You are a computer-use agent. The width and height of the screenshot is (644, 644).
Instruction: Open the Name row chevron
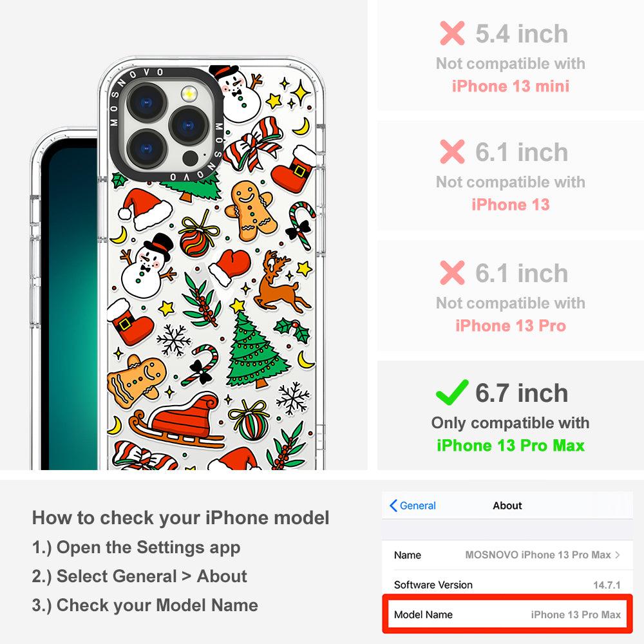pos(618,555)
